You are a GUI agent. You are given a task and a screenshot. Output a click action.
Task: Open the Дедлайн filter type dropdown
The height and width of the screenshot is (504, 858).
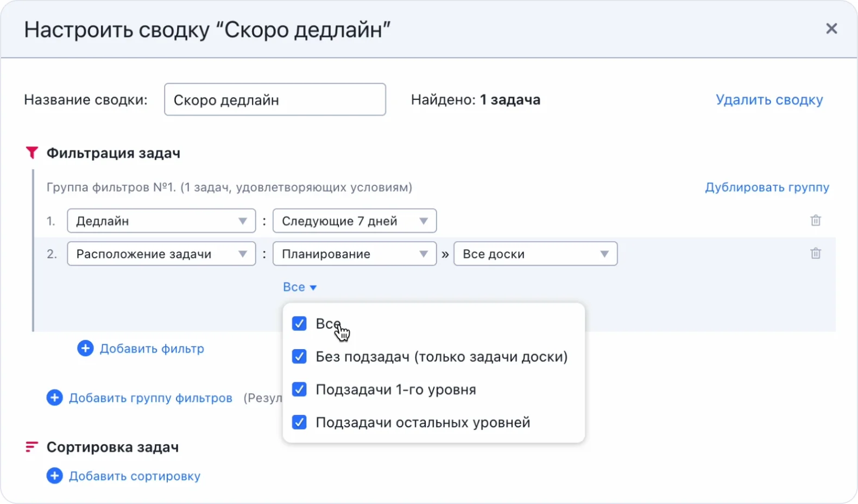pos(161,221)
